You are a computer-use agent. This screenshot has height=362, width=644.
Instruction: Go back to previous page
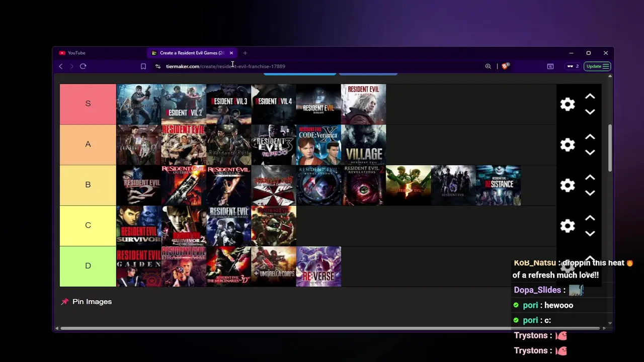tap(61, 66)
